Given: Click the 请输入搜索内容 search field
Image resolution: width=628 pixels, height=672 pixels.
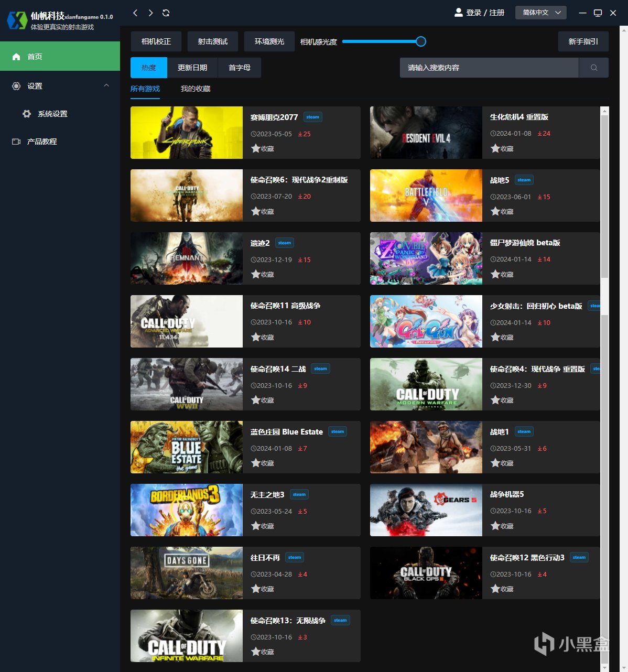Looking at the screenshot, I should [489, 68].
